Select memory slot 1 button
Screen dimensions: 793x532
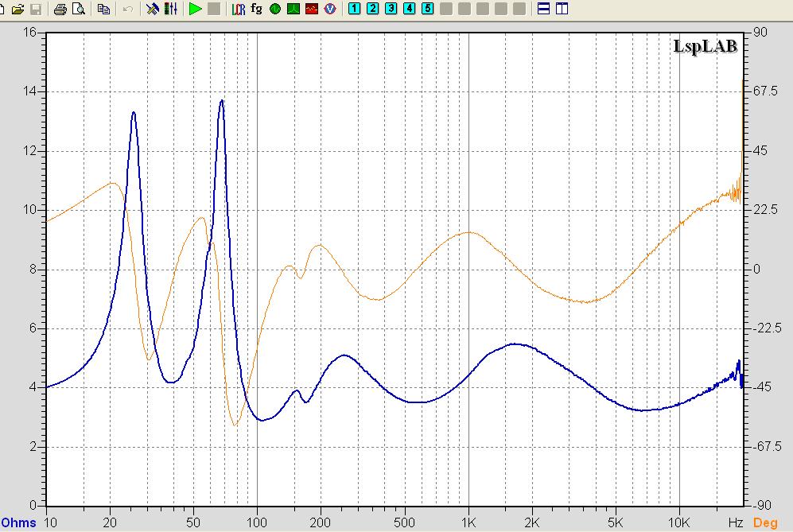pos(355,9)
